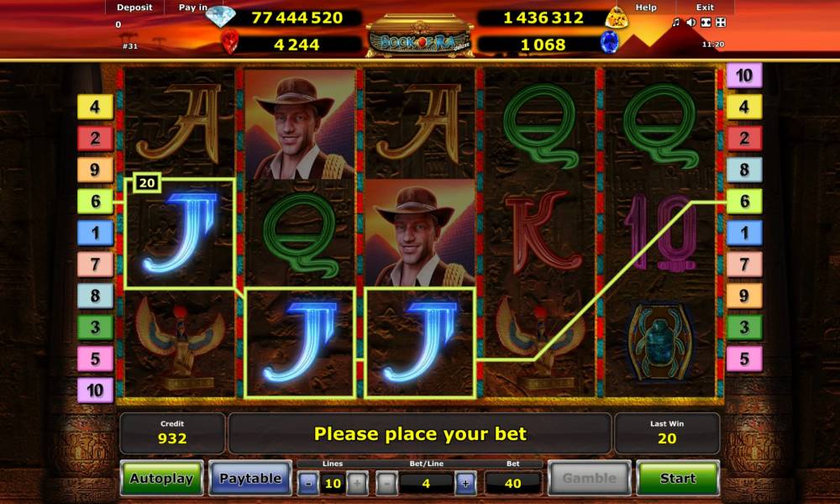
Task: Click the explorer symbol on the second reel
Action: click(300, 125)
